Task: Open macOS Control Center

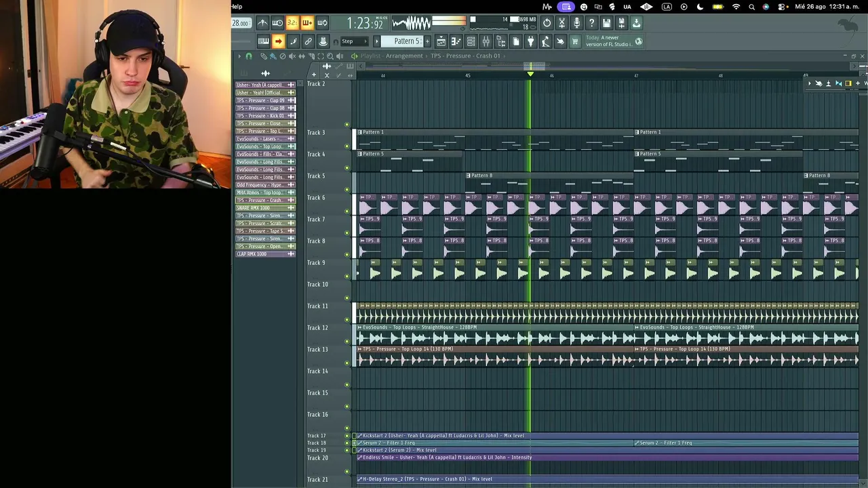Action: [x=782, y=7]
